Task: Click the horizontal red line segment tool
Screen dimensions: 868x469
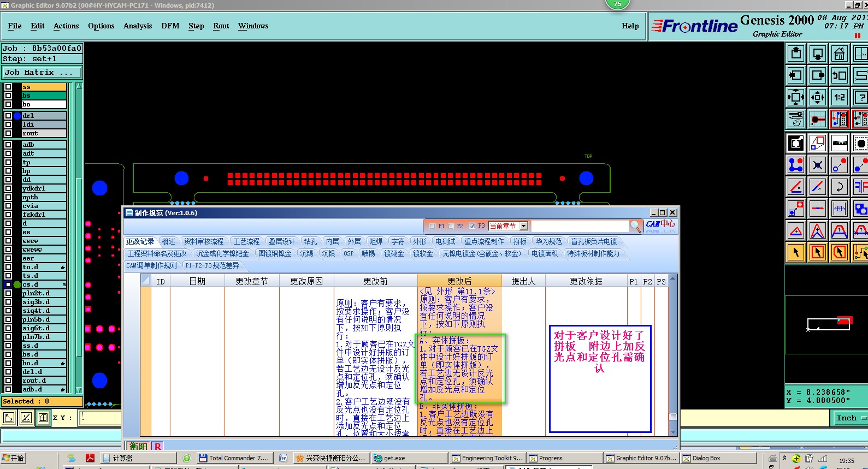Action: point(818,208)
